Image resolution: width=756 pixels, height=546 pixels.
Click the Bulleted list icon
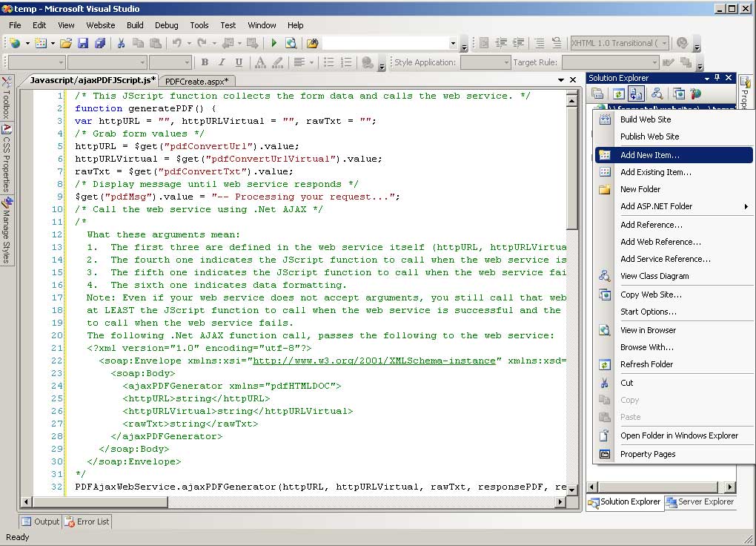[x=328, y=62]
